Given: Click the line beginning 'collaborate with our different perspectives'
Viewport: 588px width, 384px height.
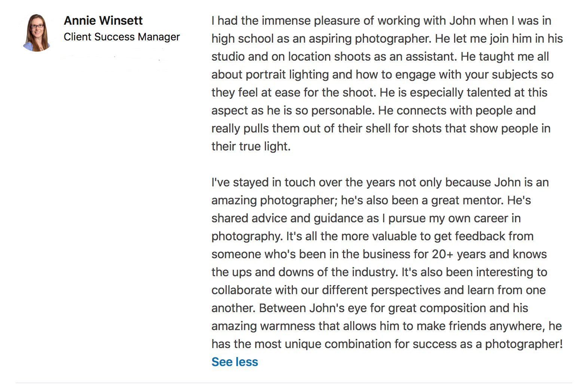Looking at the screenshot, I should pyautogui.click(x=379, y=290).
